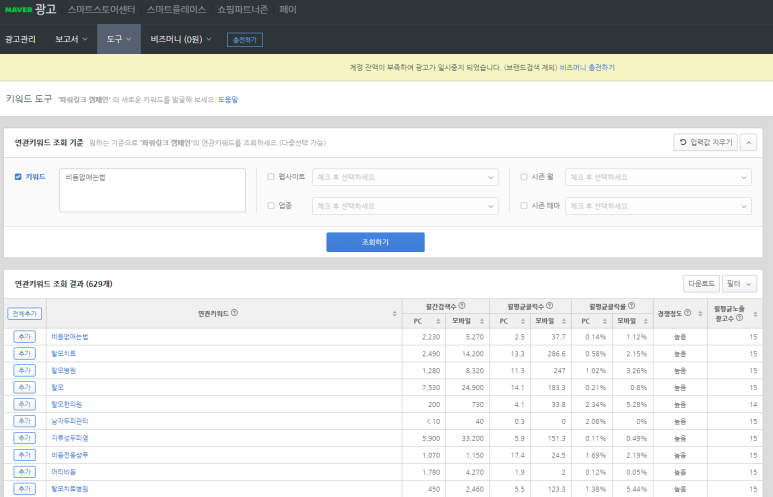The width and height of the screenshot is (773, 497).
Task: Sort by 월평균클릭수 모바일 column
Action: 563,321
